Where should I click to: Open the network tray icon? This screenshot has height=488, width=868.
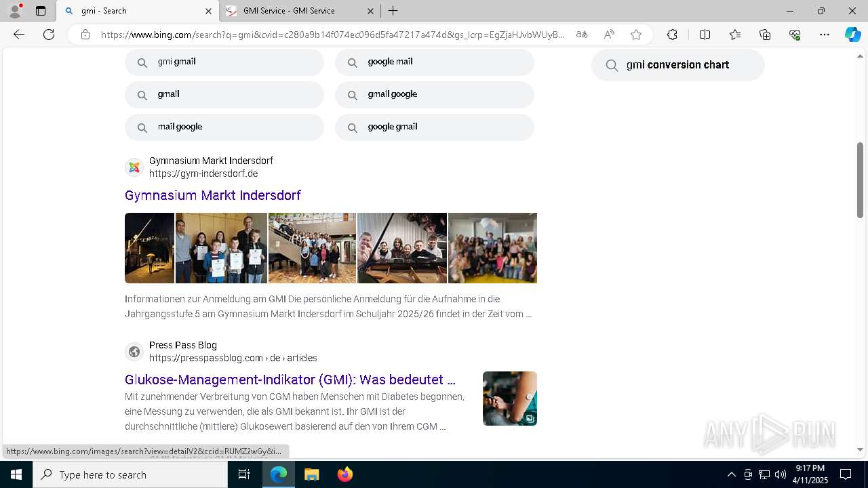764,474
